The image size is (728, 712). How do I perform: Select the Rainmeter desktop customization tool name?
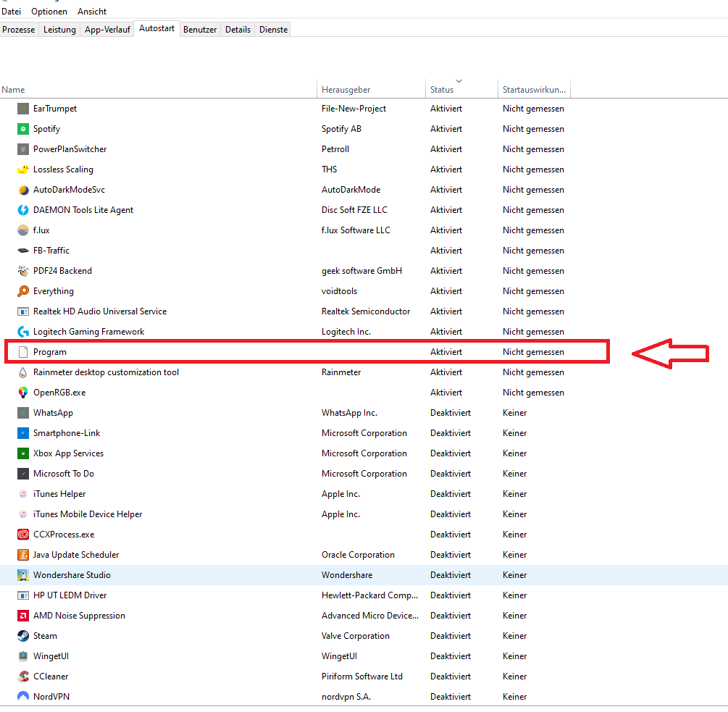tap(106, 372)
